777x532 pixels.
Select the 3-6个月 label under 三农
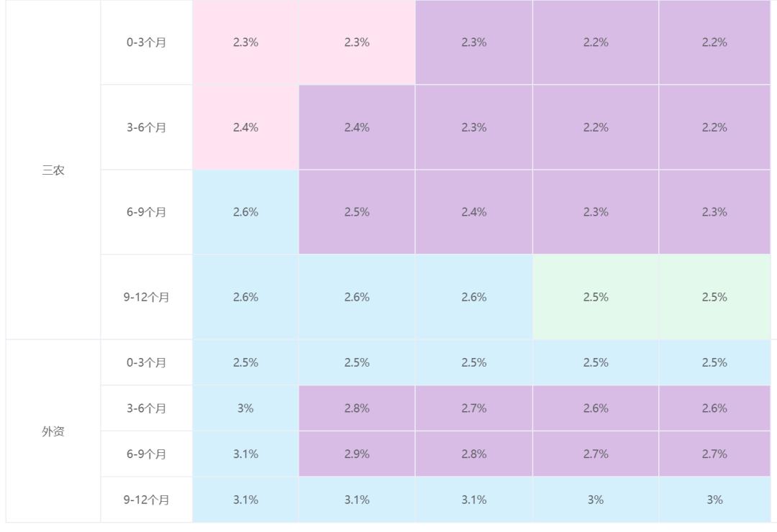146,127
